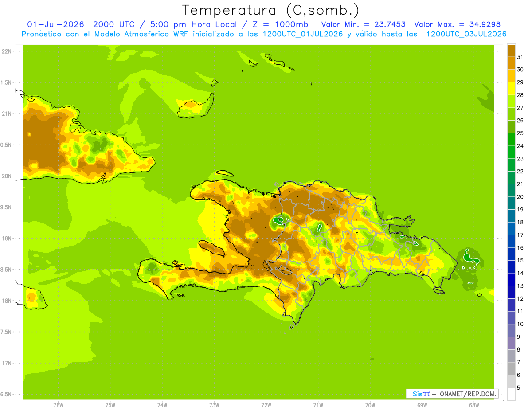Click the legend value label 31
Image resolution: width=532 pixels, height=411 pixels.
520,57
